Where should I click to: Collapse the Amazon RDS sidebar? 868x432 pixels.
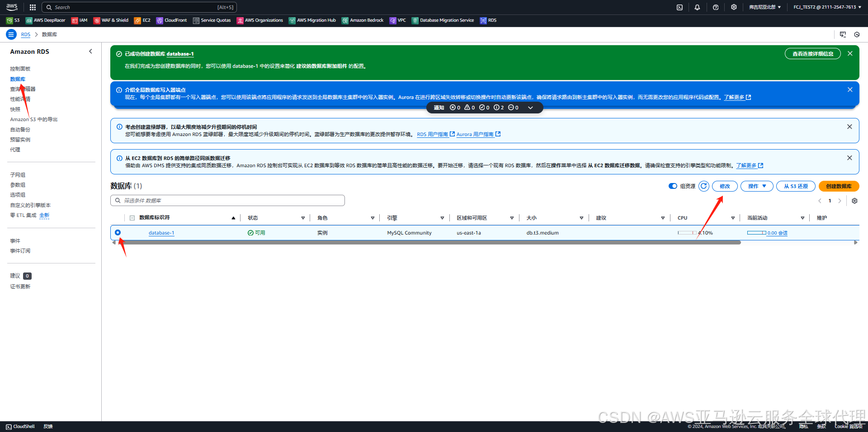[x=90, y=52]
